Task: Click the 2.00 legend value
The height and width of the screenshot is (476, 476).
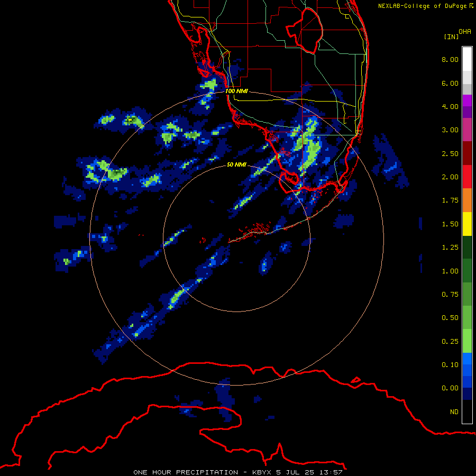Action: pyautogui.click(x=450, y=177)
